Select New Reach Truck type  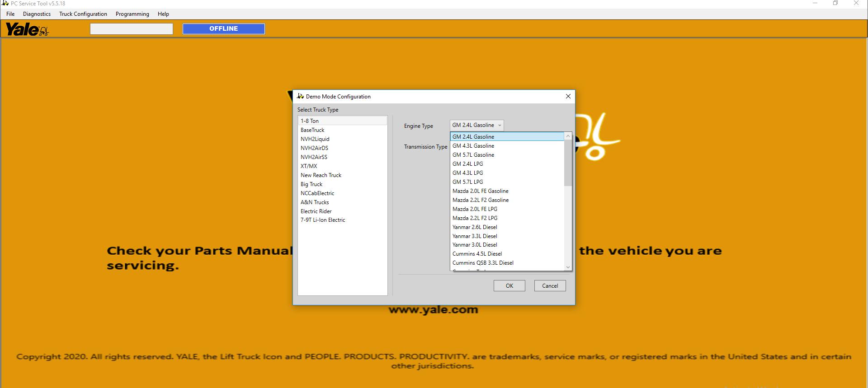tap(342, 175)
